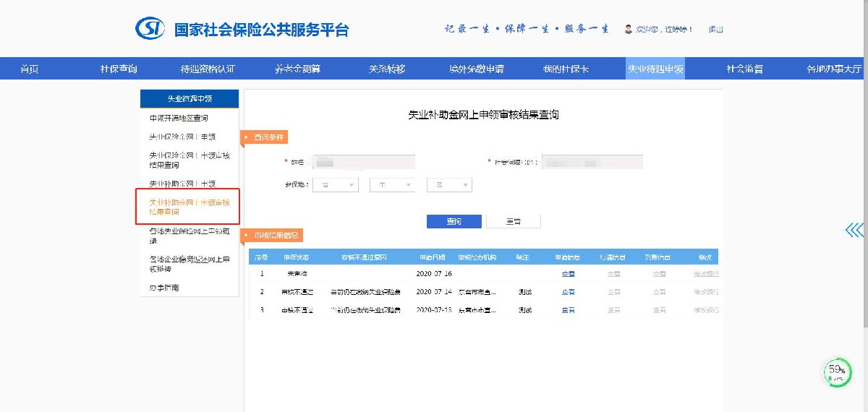Open the 社保查询 navigation tab

[x=119, y=69]
